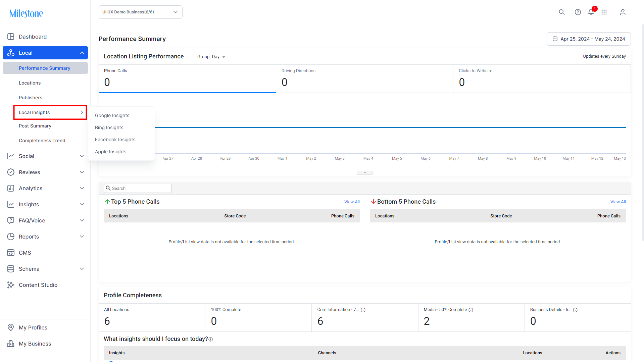
Task: Click the help question mark icon
Action: tap(578, 12)
